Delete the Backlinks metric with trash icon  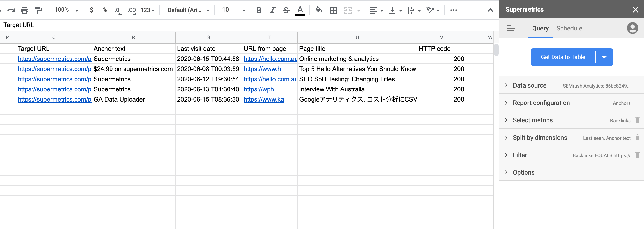637,120
